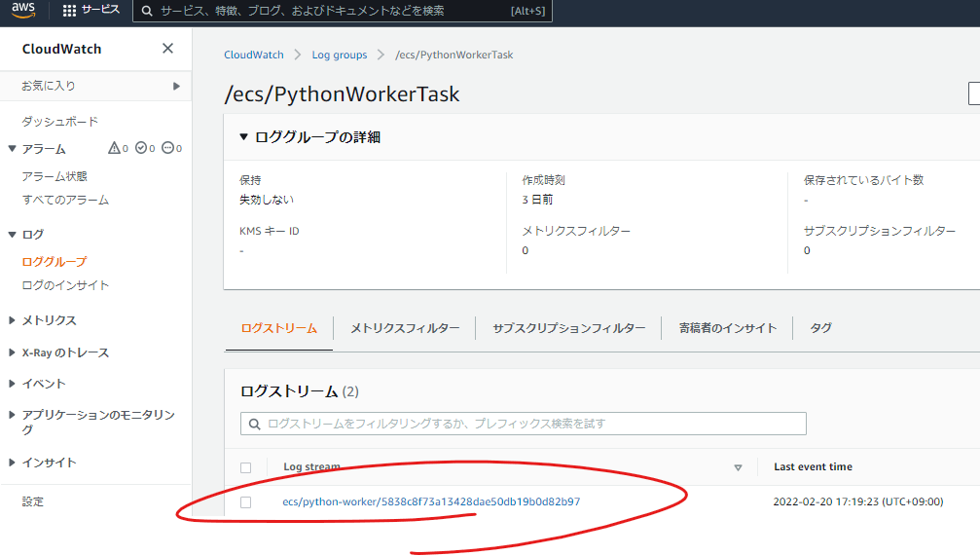
Task: Click the 3 日前 creation time value
Action: (x=537, y=200)
